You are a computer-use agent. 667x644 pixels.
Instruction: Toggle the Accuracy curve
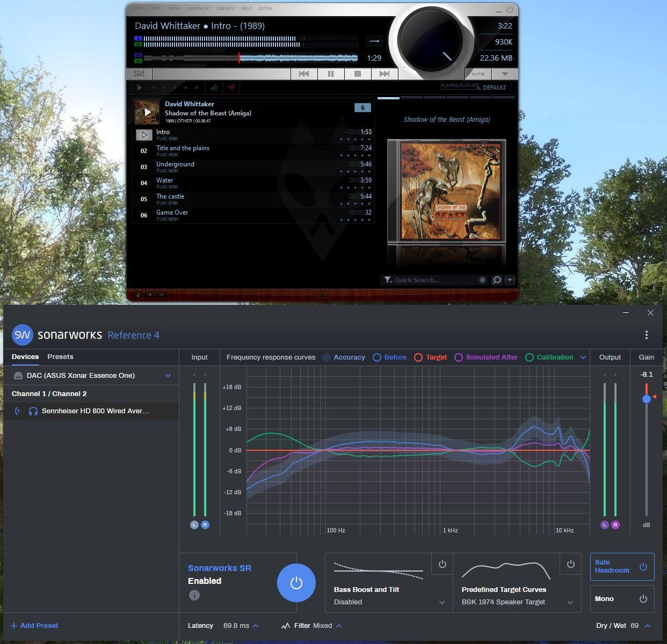coord(344,357)
